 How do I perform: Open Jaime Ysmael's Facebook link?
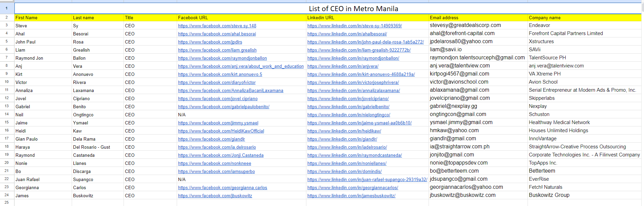218,123
